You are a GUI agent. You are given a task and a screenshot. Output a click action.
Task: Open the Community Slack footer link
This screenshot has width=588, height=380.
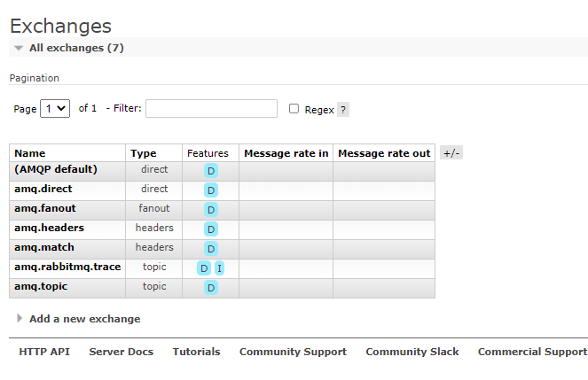tap(412, 352)
